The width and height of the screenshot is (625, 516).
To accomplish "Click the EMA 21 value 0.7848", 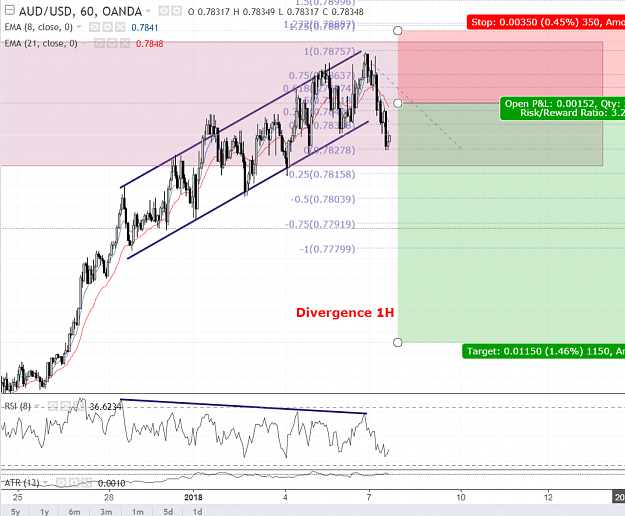I will [149, 43].
